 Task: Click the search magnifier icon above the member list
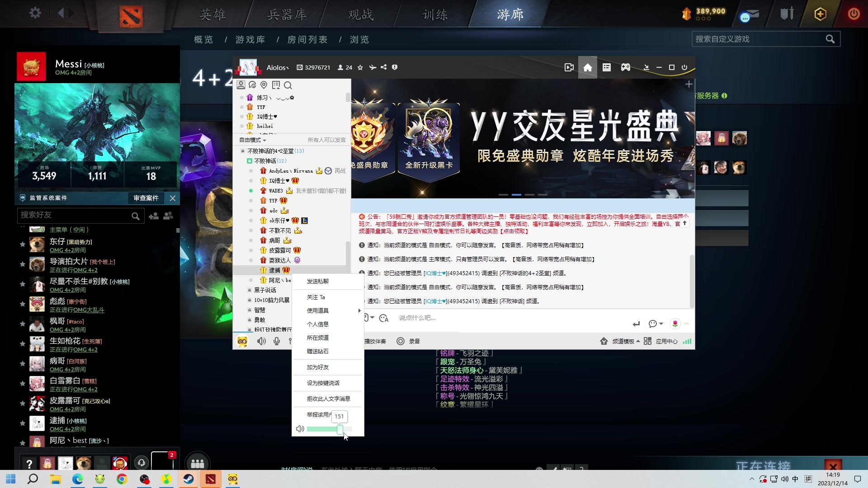(288, 85)
